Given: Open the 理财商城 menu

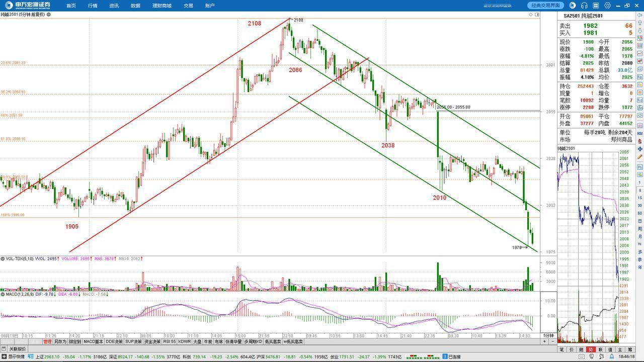Looking at the screenshot, I should click(162, 6).
